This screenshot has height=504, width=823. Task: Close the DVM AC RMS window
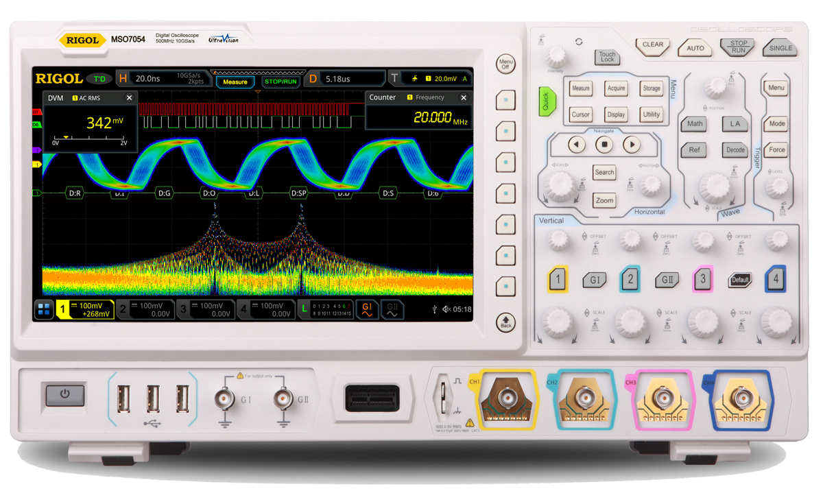tap(129, 98)
